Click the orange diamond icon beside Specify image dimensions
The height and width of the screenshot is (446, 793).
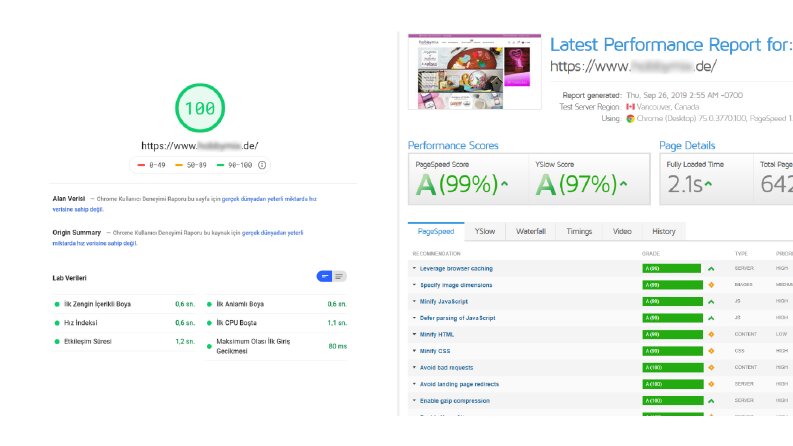[x=711, y=285]
